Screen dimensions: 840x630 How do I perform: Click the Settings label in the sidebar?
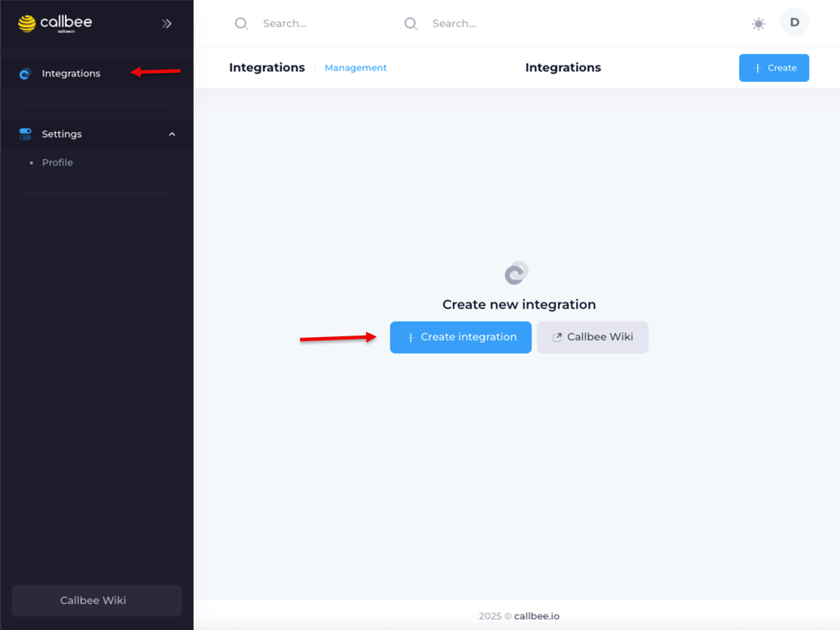click(x=62, y=134)
